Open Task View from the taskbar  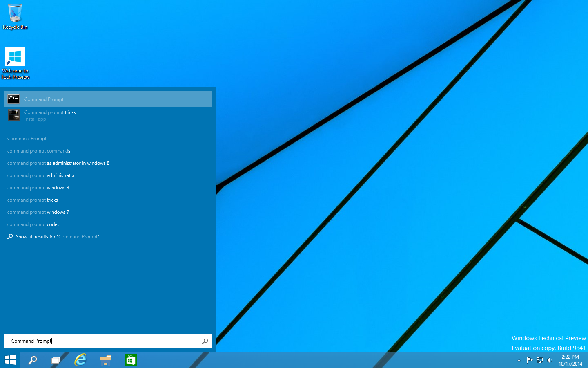pyautogui.click(x=56, y=360)
